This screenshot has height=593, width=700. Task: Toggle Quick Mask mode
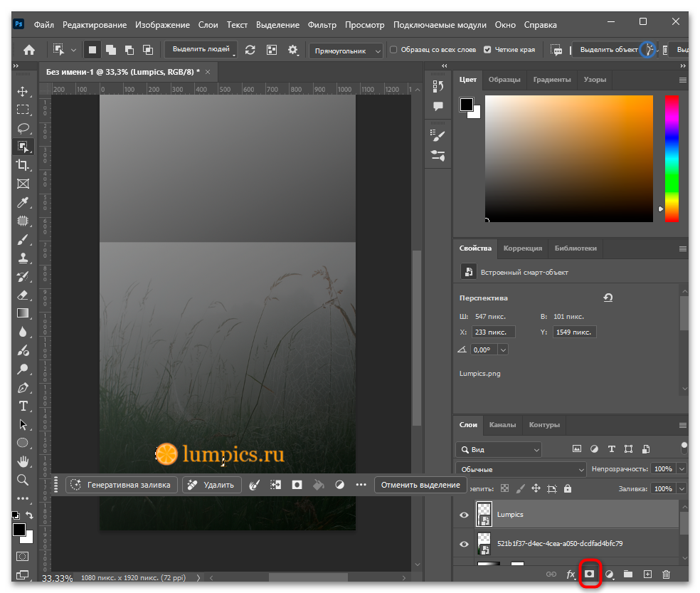coord(22,557)
